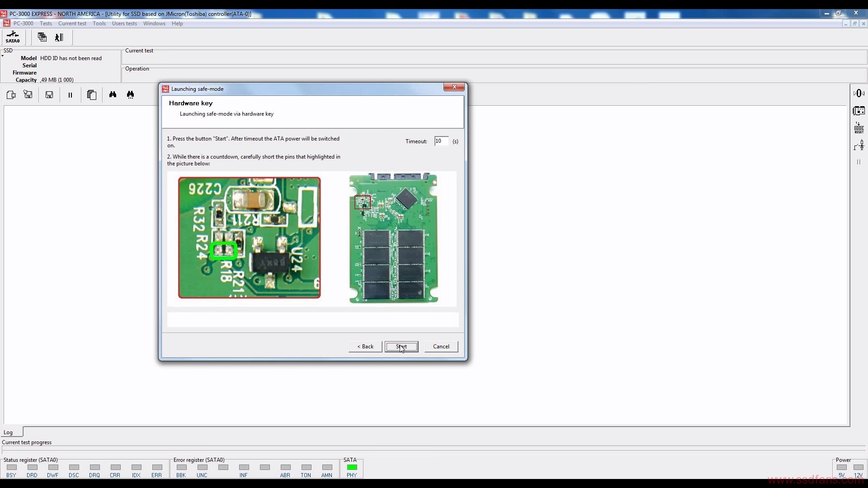Click the Start button in dialog

[x=401, y=347]
